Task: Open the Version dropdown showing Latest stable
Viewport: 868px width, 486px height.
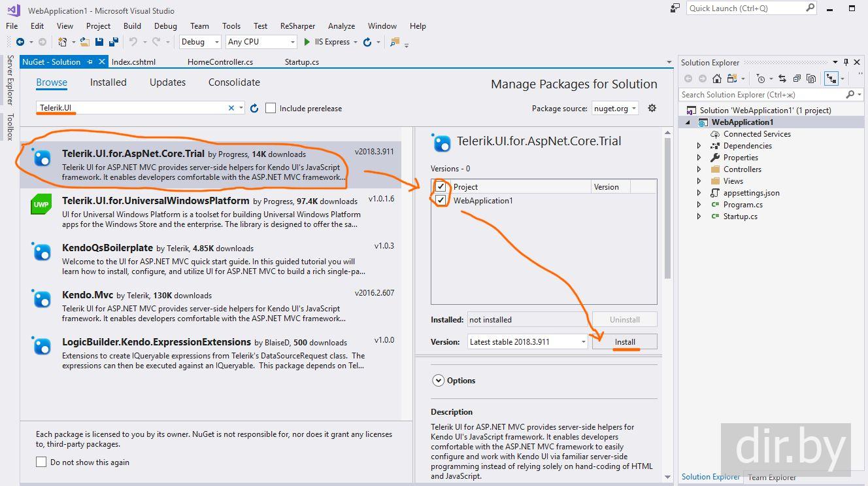Action: [x=527, y=341]
